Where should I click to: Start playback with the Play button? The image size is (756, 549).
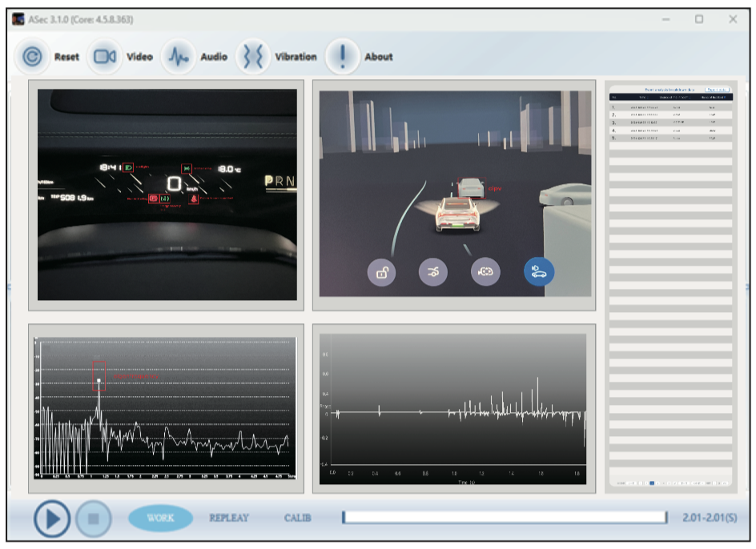[52, 519]
